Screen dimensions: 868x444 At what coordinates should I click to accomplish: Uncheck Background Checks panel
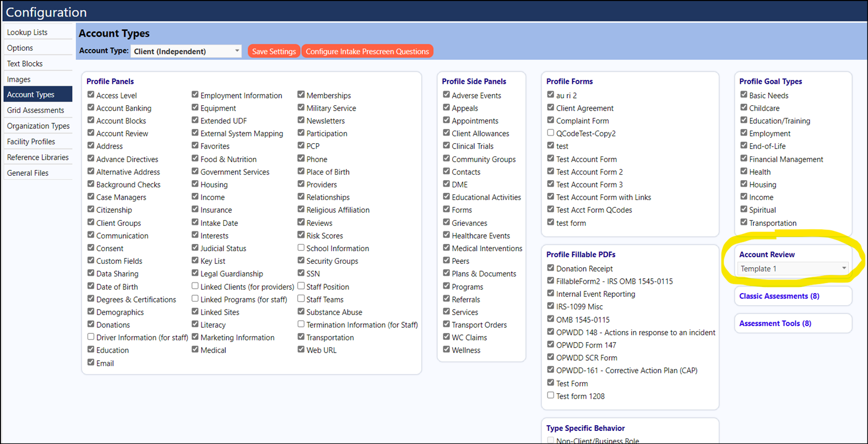pyautogui.click(x=91, y=184)
